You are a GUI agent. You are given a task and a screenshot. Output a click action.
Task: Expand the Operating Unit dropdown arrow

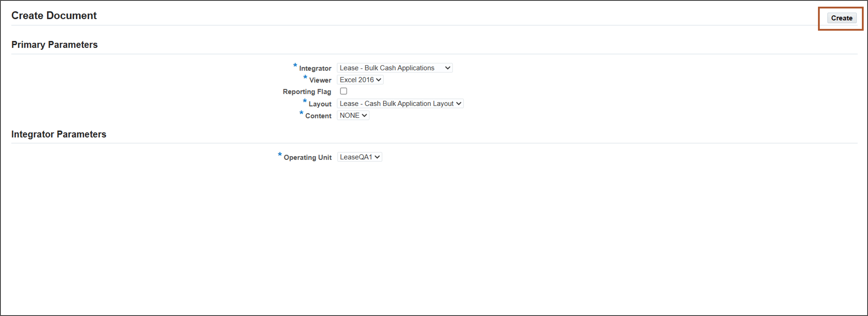click(x=377, y=157)
